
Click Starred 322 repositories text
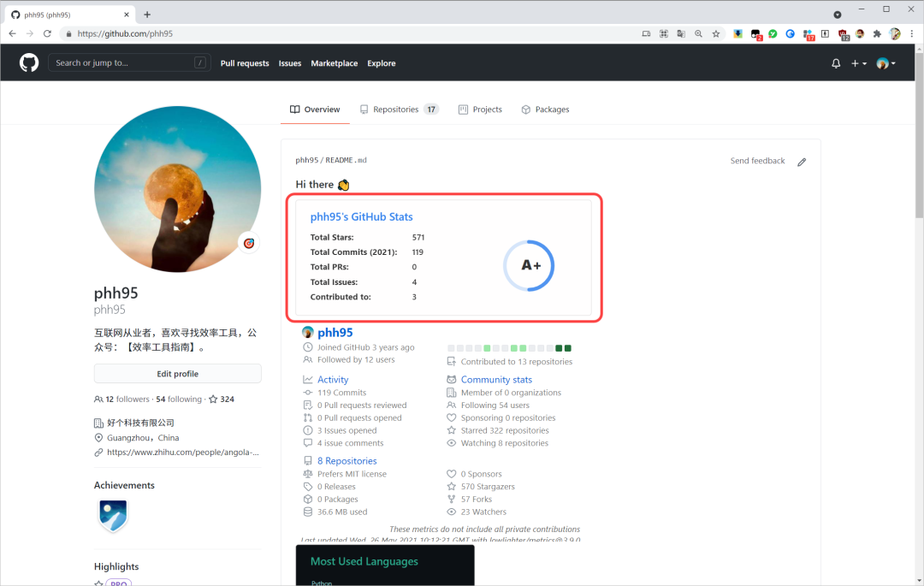(x=505, y=430)
